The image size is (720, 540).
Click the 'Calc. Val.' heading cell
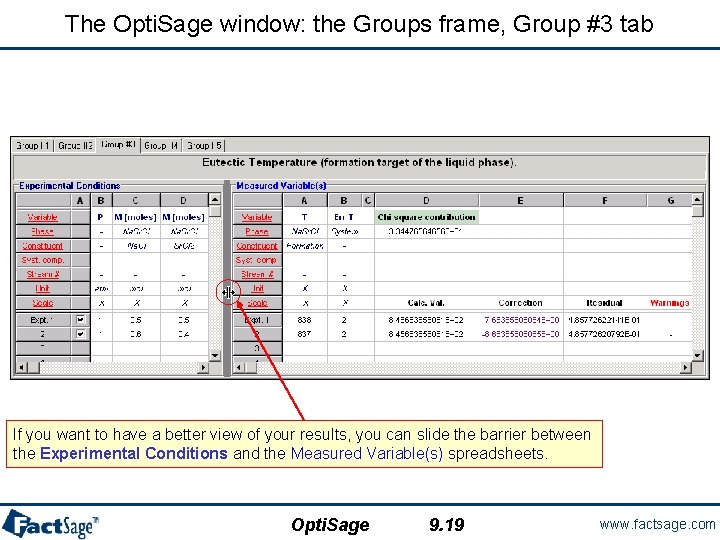[426, 303]
